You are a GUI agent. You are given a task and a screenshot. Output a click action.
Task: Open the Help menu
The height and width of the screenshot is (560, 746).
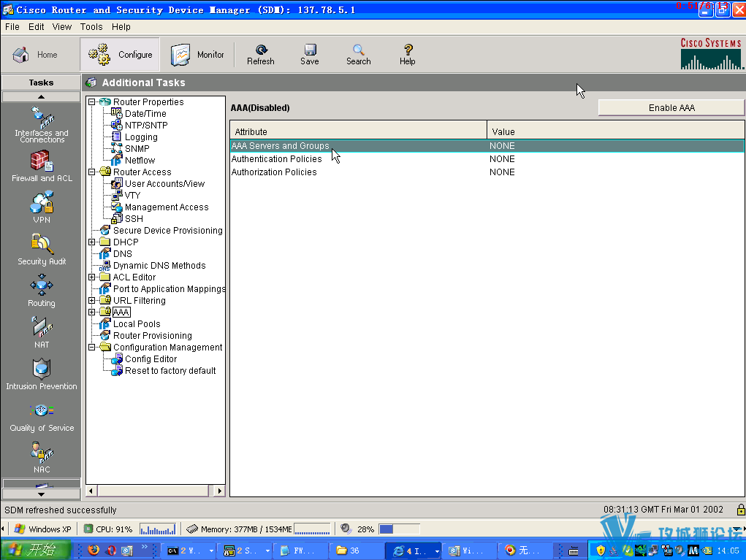121,27
